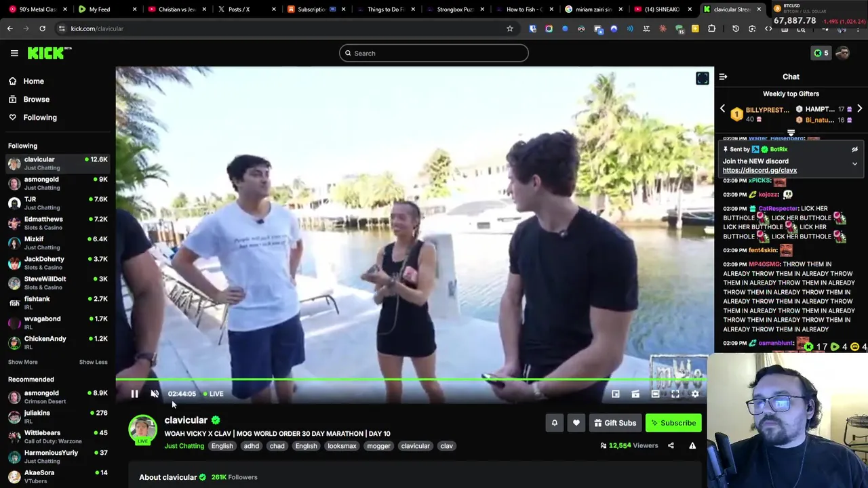Collapse the chat panel
Screen dimensions: 868x488
pos(723,77)
